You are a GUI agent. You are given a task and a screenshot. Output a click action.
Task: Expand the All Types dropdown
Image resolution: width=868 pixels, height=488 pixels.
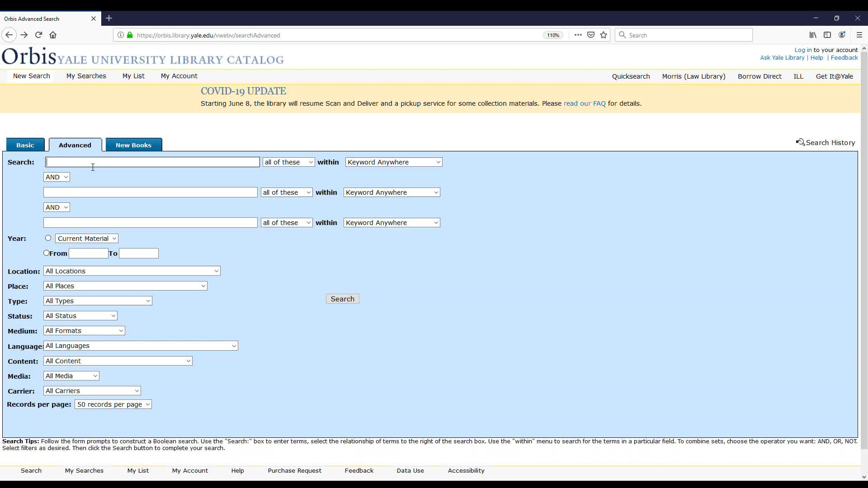coord(98,301)
